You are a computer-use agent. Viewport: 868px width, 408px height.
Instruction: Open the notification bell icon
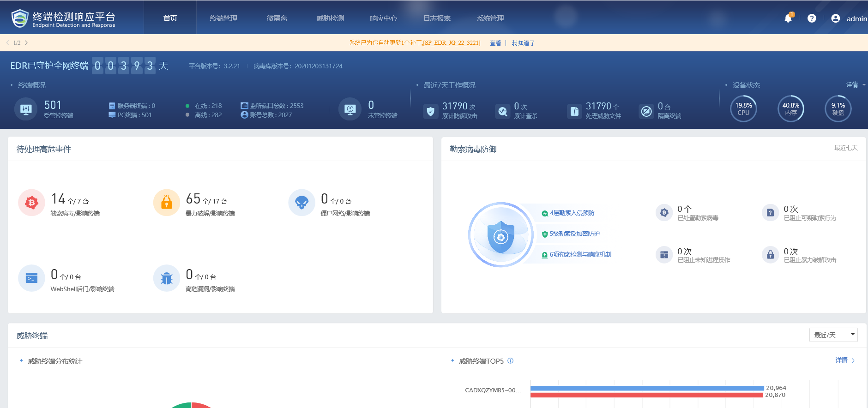click(x=788, y=18)
